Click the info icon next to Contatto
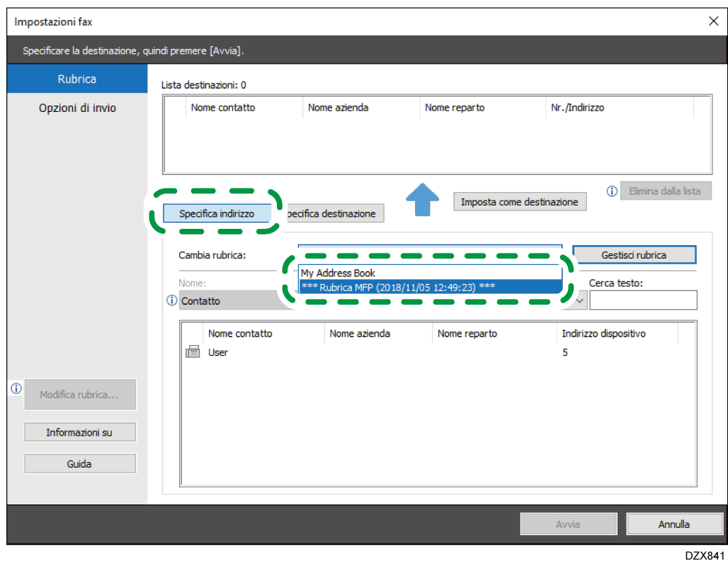 coord(172,300)
